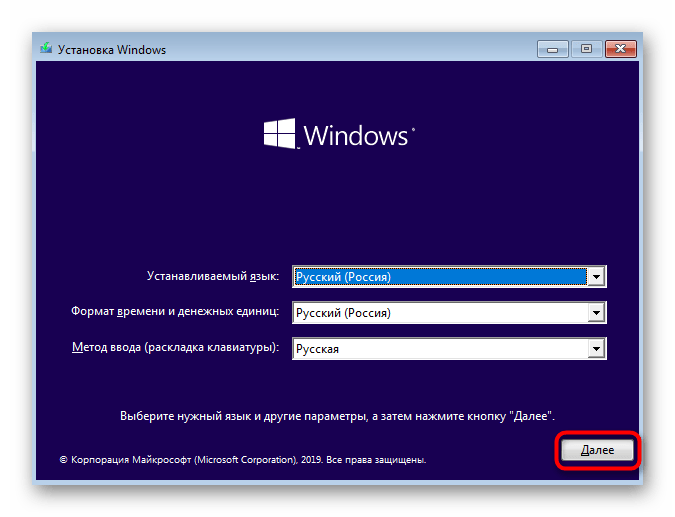Expand the Формат времени и денежных единиц arrow
The image size is (675, 517).
pyautogui.click(x=596, y=313)
